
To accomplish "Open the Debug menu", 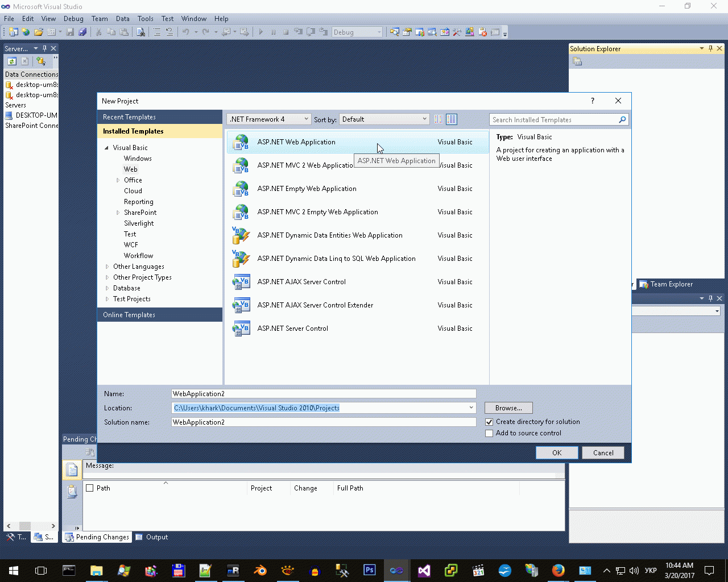I will click(73, 19).
